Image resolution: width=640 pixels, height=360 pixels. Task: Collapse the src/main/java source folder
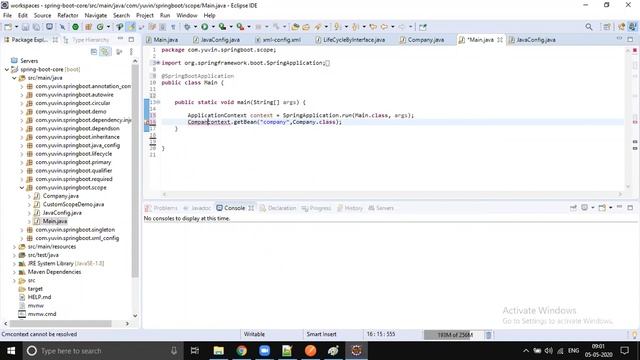14,78
